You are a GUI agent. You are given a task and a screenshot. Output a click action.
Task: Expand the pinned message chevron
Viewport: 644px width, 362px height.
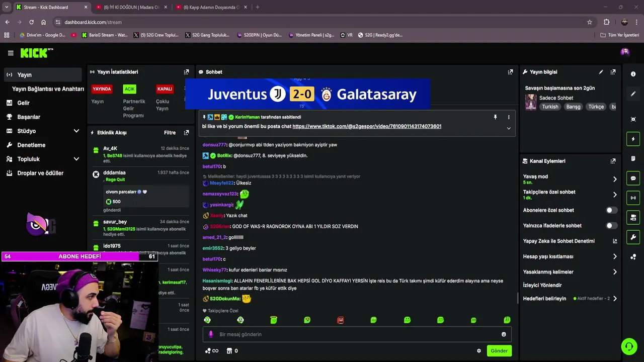(509, 128)
